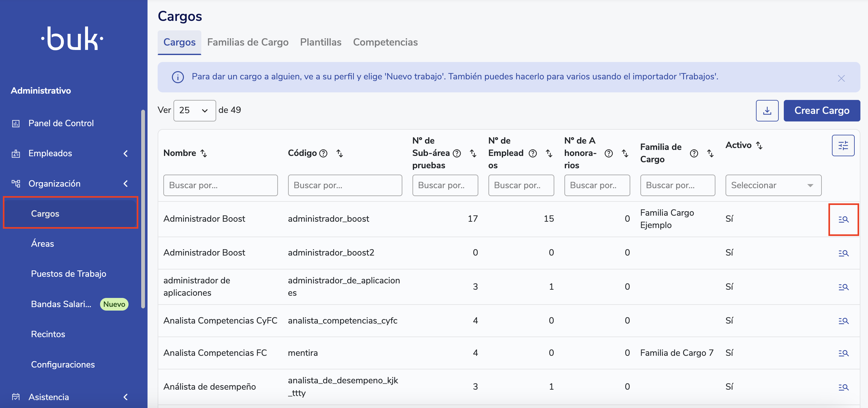Focus the Nombre search input field
Image resolution: width=868 pixels, height=408 pixels.
coord(220,185)
